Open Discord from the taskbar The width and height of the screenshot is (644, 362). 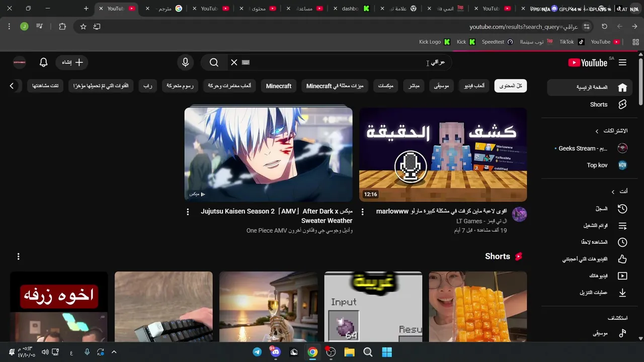[x=275, y=352]
